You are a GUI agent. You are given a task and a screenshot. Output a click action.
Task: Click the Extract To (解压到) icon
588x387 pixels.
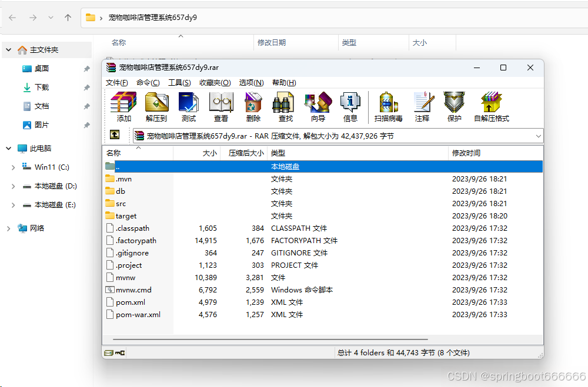(156, 107)
